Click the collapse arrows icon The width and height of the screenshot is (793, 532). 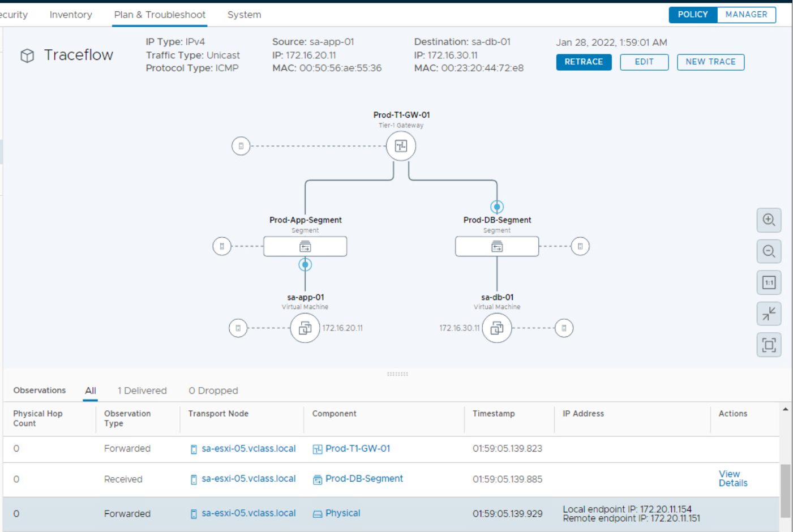point(769,314)
